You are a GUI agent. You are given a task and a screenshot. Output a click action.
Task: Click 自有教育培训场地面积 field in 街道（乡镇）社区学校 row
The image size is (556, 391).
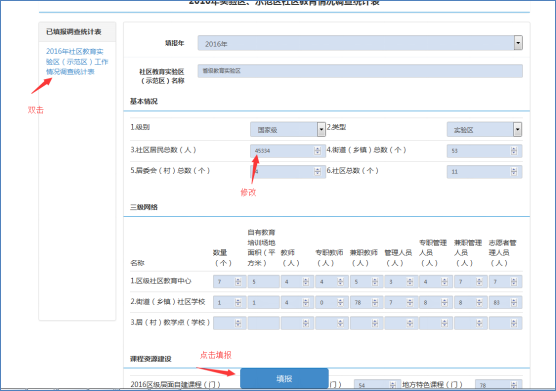pyautogui.click(x=263, y=302)
